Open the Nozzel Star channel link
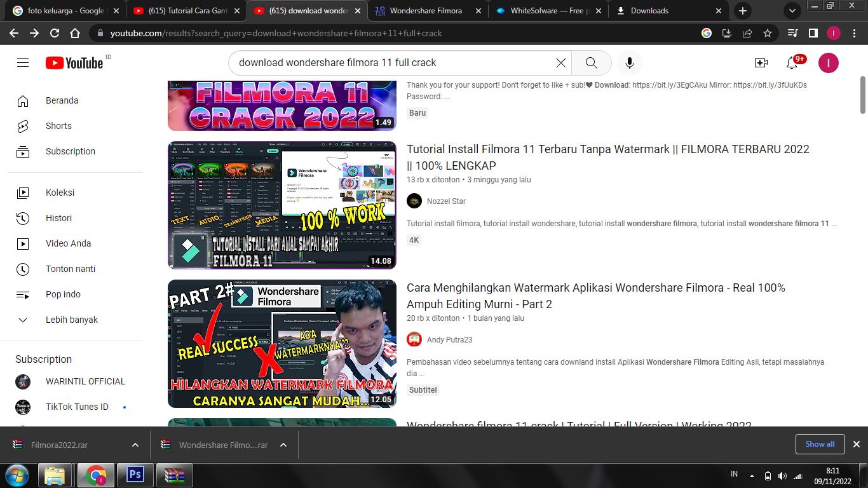The width and height of the screenshot is (868, 488). tap(446, 201)
